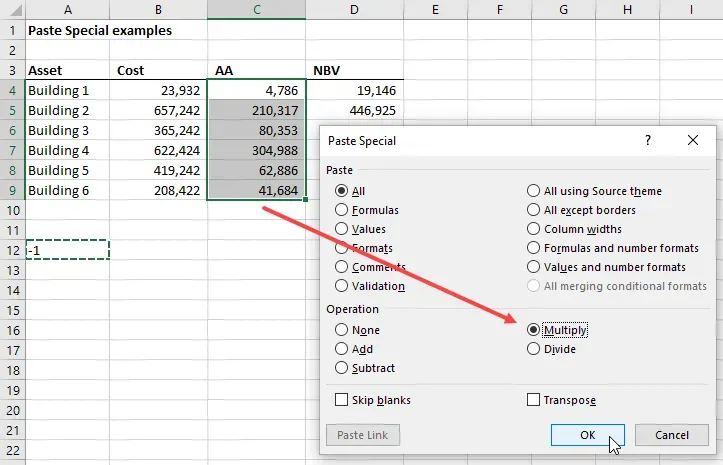
Task: Click the OK button in Paste Special
Action: coord(587,435)
